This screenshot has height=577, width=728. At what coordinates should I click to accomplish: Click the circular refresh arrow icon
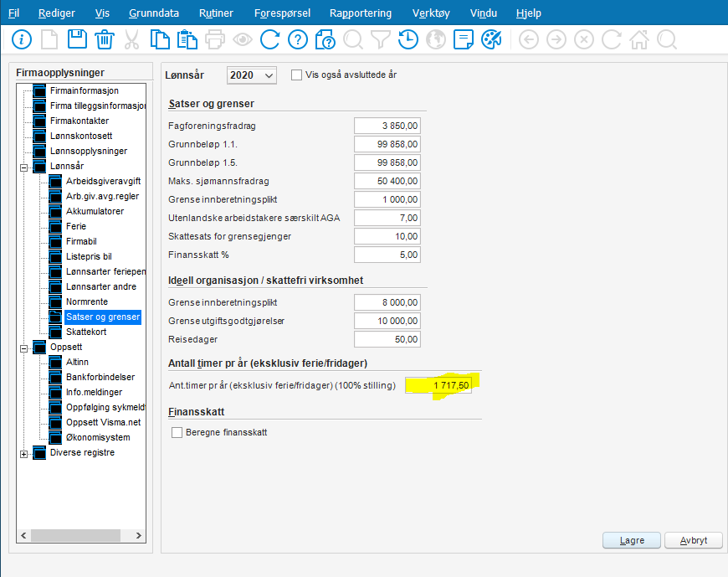click(x=269, y=39)
